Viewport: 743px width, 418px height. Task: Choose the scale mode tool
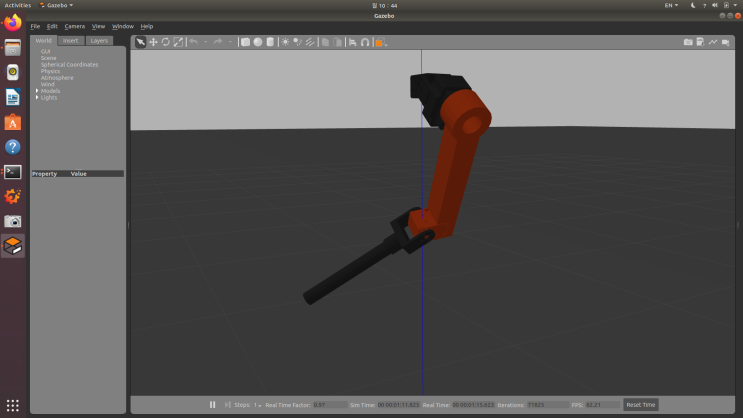tap(178, 42)
